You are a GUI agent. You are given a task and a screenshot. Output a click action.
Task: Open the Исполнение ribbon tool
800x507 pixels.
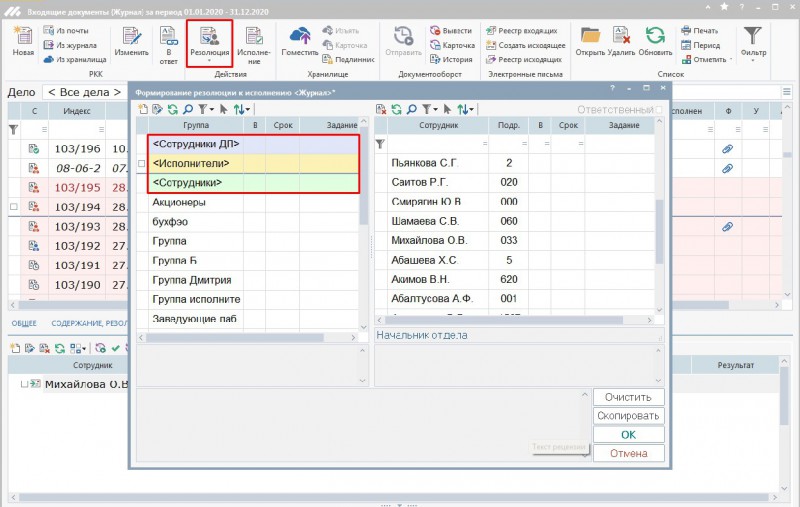pyautogui.click(x=254, y=45)
